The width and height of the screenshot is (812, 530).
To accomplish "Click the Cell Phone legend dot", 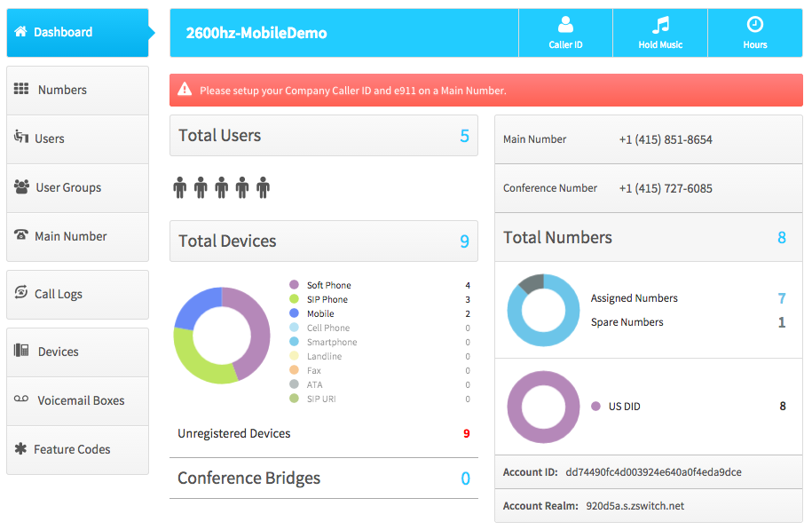I will [x=294, y=328].
